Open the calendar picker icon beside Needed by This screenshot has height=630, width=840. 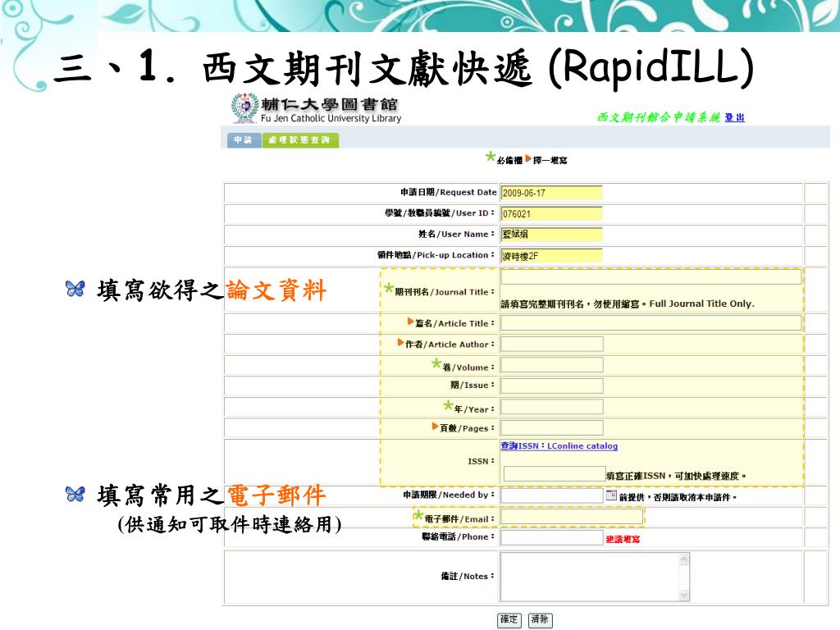(x=611, y=495)
